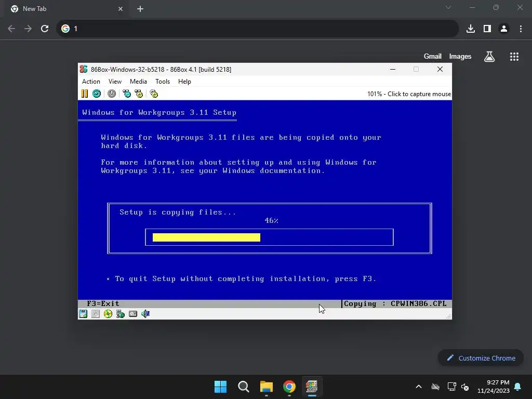Open Chrome profile avatar icon
532x399 pixels.
point(504,29)
